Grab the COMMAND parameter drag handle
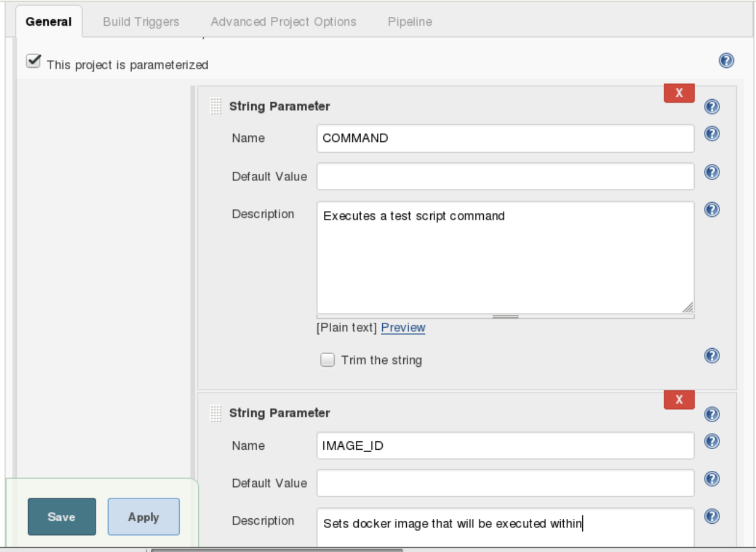 pos(215,105)
